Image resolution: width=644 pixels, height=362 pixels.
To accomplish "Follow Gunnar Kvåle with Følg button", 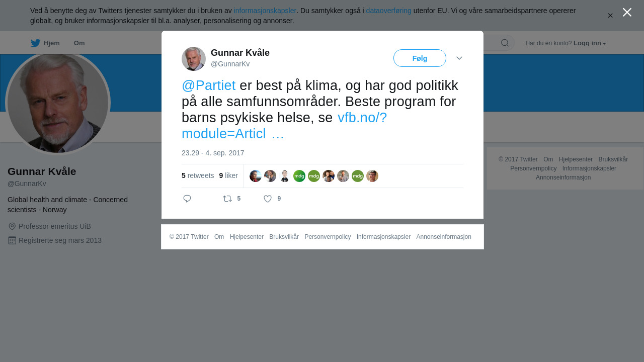I will point(420,58).
